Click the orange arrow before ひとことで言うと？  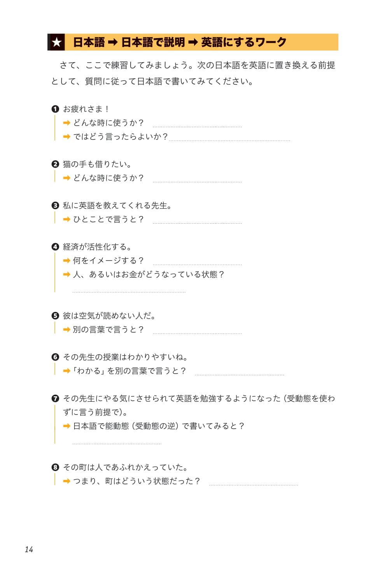(66, 219)
